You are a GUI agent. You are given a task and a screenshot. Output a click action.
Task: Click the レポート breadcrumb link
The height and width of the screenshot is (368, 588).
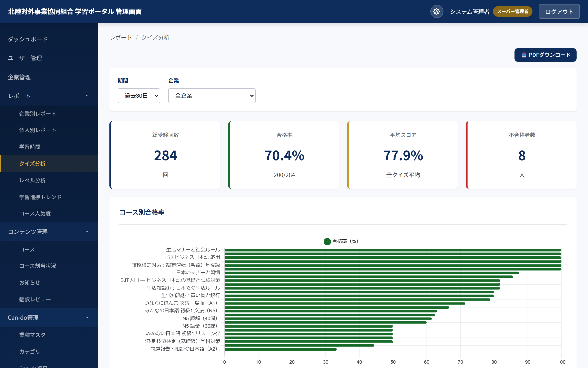pos(121,37)
